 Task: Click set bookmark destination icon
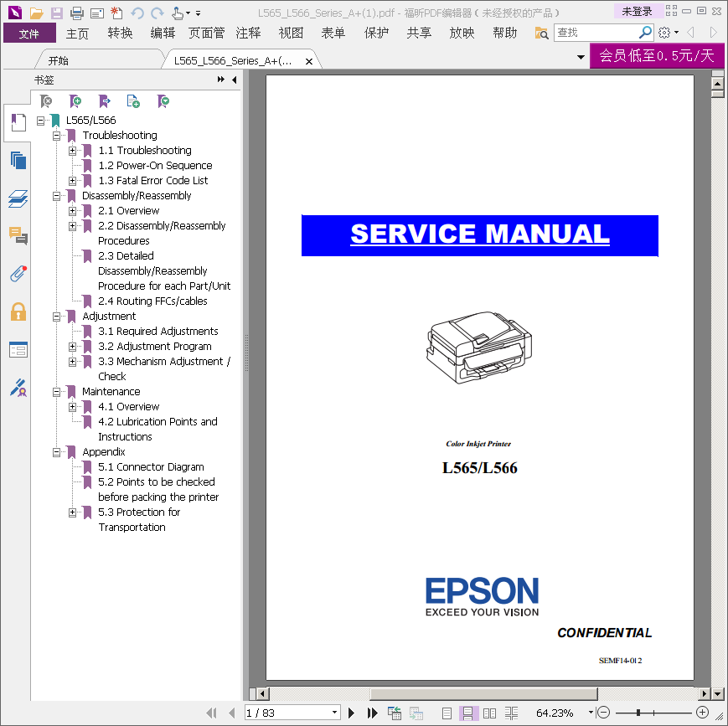(x=105, y=100)
